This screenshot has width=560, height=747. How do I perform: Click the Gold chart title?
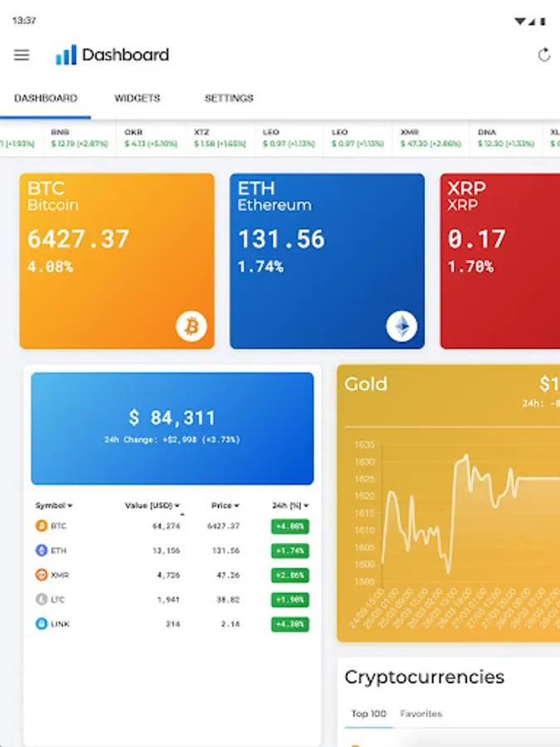click(x=366, y=384)
